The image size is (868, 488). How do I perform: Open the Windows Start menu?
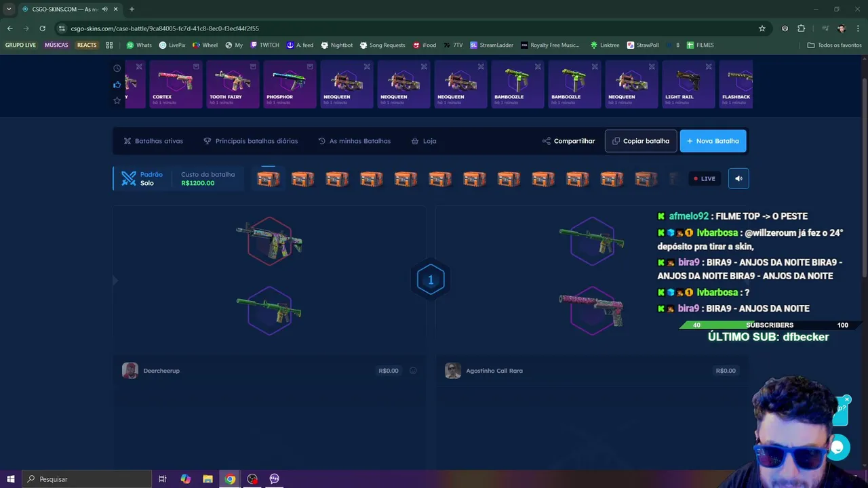[x=11, y=479]
